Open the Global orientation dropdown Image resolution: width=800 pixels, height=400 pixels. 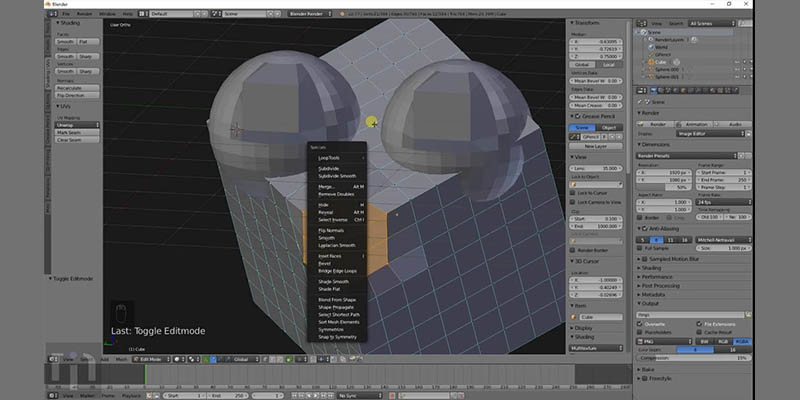pyautogui.click(x=246, y=359)
